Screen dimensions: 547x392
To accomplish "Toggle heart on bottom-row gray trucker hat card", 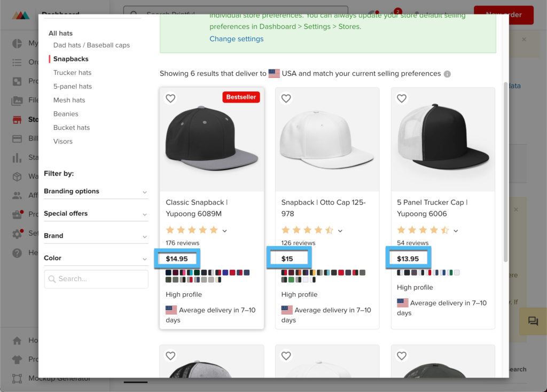I will (170, 356).
